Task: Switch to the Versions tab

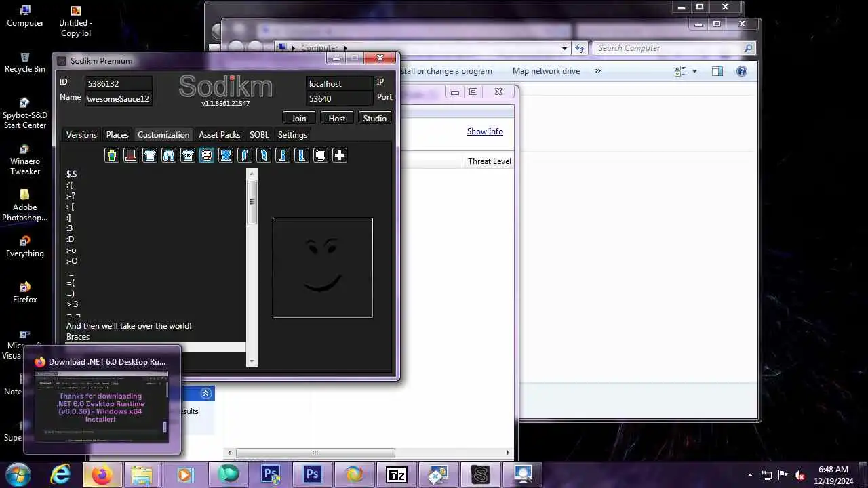Action: coord(81,134)
